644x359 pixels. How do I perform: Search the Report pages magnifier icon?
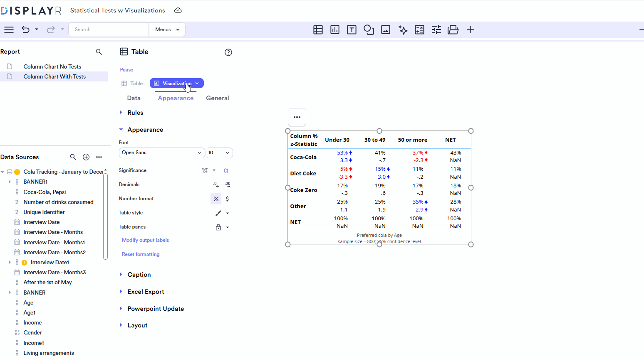coord(99,52)
